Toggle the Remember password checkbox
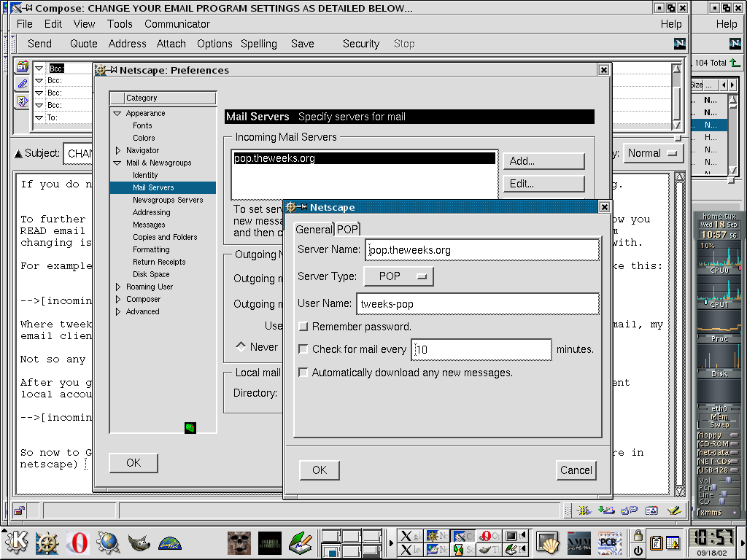The width and height of the screenshot is (747, 560). (303, 327)
